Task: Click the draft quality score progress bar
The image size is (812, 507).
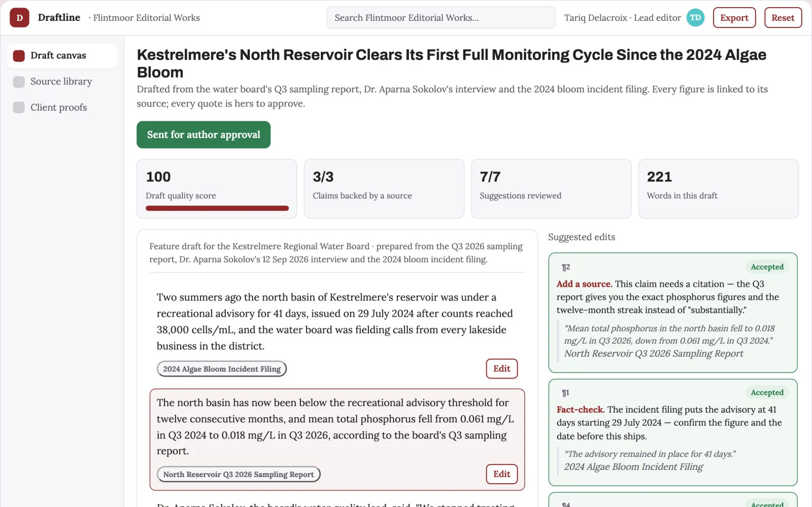Action: click(x=217, y=208)
